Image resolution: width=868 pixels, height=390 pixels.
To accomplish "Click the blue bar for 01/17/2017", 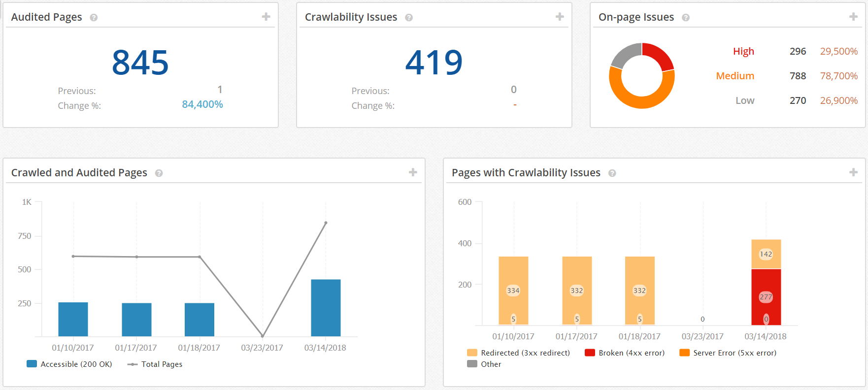I will click(x=136, y=320).
